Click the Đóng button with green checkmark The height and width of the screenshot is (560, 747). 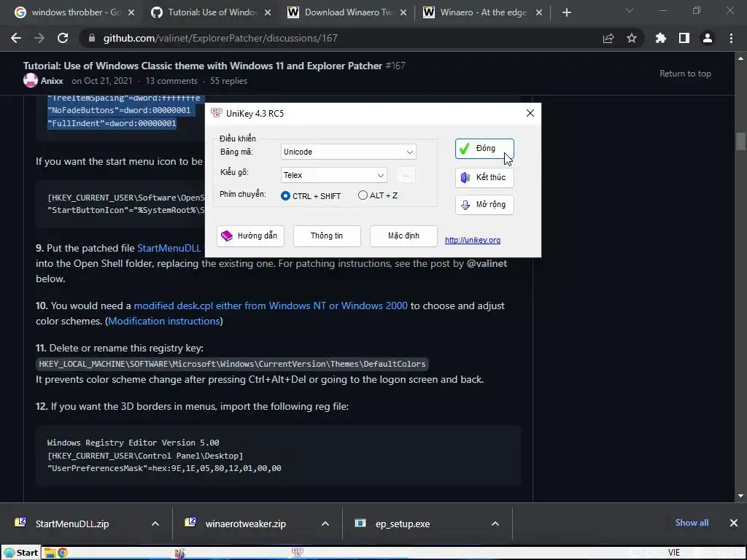tap(484, 149)
